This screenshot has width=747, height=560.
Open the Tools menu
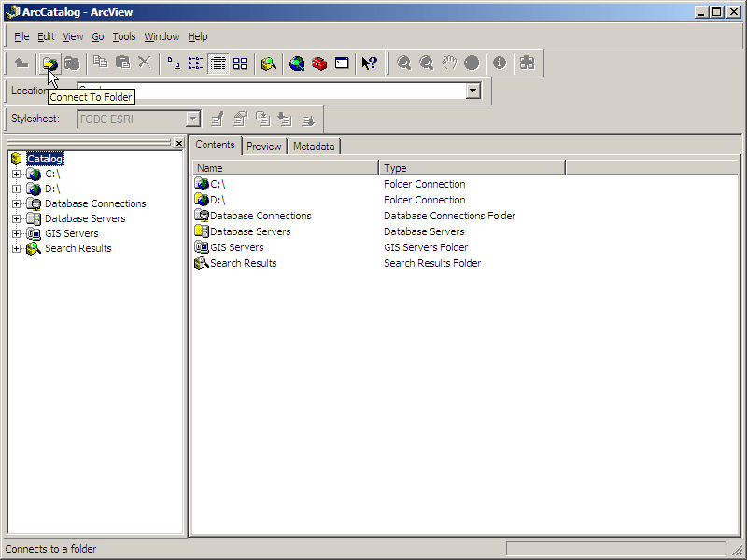coord(124,36)
